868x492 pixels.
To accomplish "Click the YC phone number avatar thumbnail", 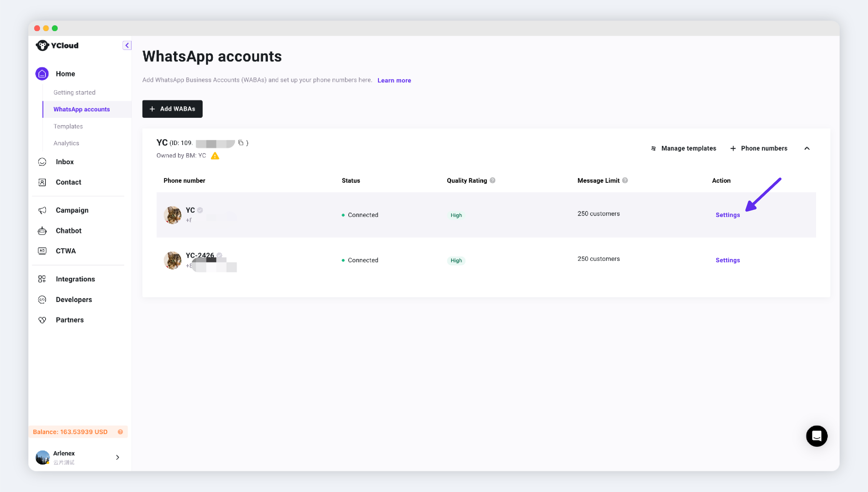I will point(172,215).
